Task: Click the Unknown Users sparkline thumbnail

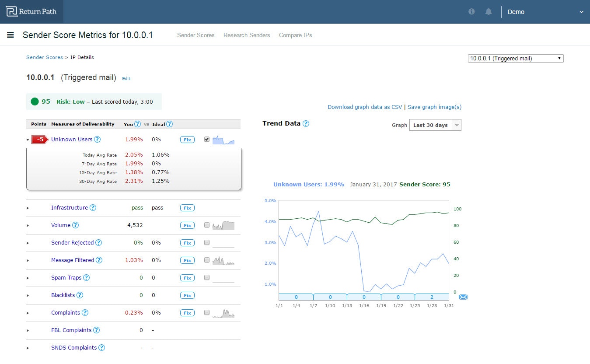Action: pos(223,140)
